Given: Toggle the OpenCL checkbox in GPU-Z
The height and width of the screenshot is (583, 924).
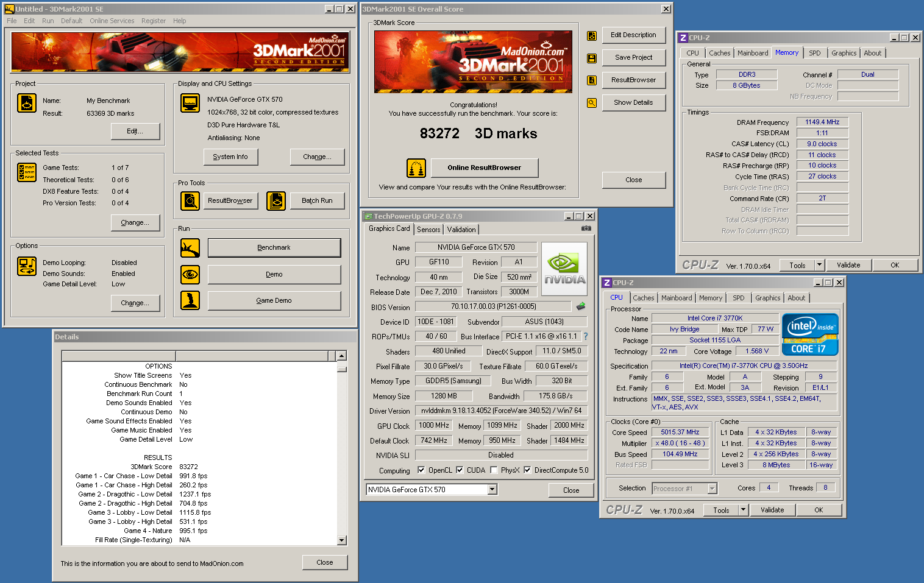Looking at the screenshot, I should (x=421, y=470).
